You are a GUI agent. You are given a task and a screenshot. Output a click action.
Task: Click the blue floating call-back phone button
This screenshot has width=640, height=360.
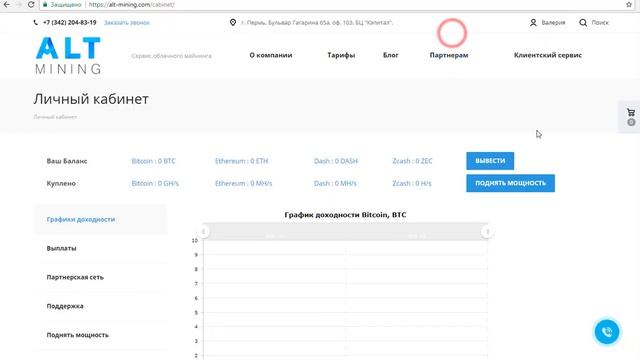(x=607, y=332)
